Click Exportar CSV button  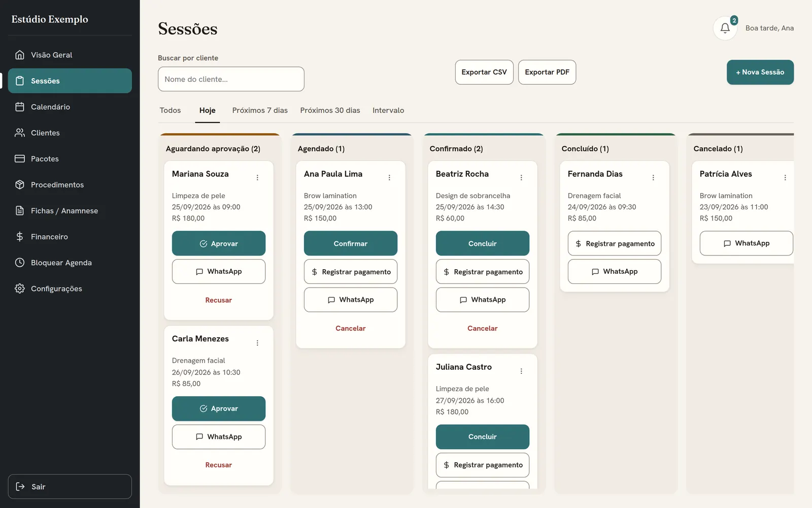point(484,72)
